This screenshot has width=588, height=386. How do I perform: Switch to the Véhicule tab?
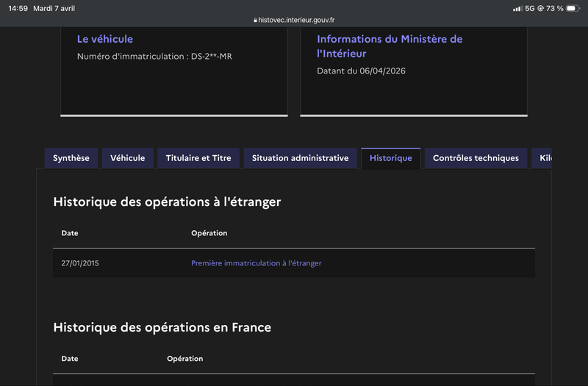[127, 158]
